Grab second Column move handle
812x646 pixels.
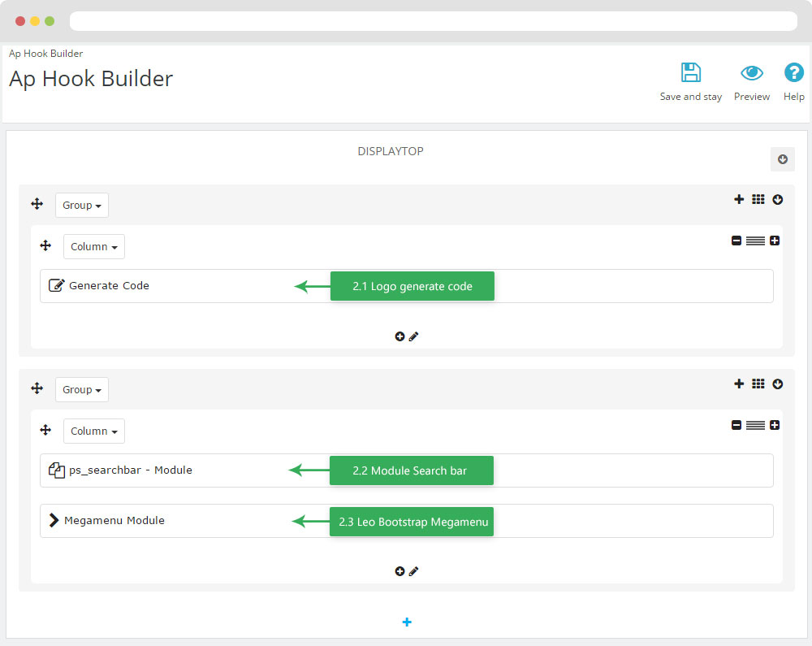point(45,430)
